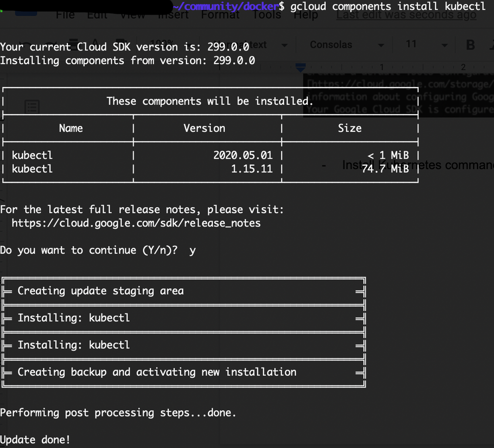The height and width of the screenshot is (448, 494).
Task: Expand the font size 11 dropdown
Action: pyautogui.click(x=426, y=45)
